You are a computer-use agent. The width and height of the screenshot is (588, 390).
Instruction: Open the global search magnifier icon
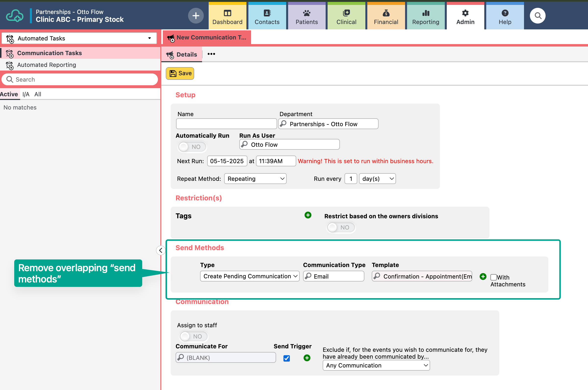pos(538,16)
